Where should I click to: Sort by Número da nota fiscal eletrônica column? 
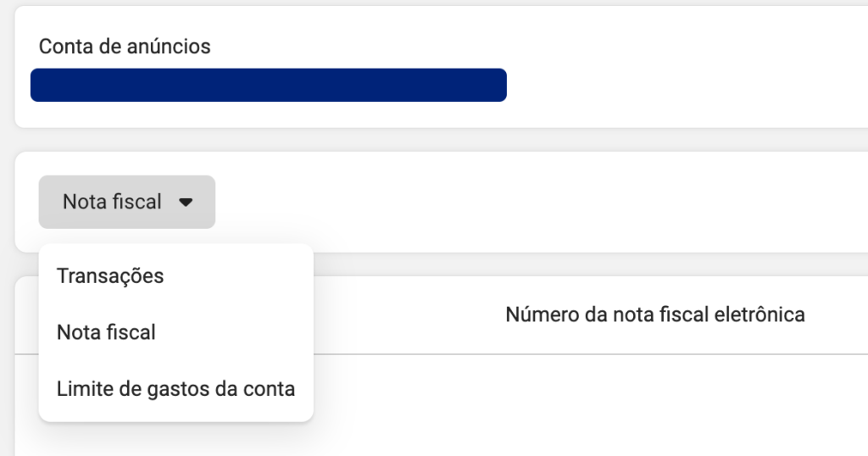(654, 314)
